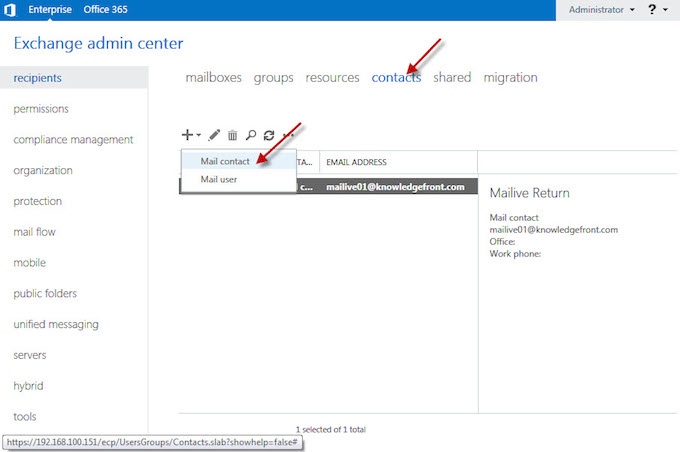Switch to the groups tab
Viewport: 680px width, 452px height.
[273, 78]
